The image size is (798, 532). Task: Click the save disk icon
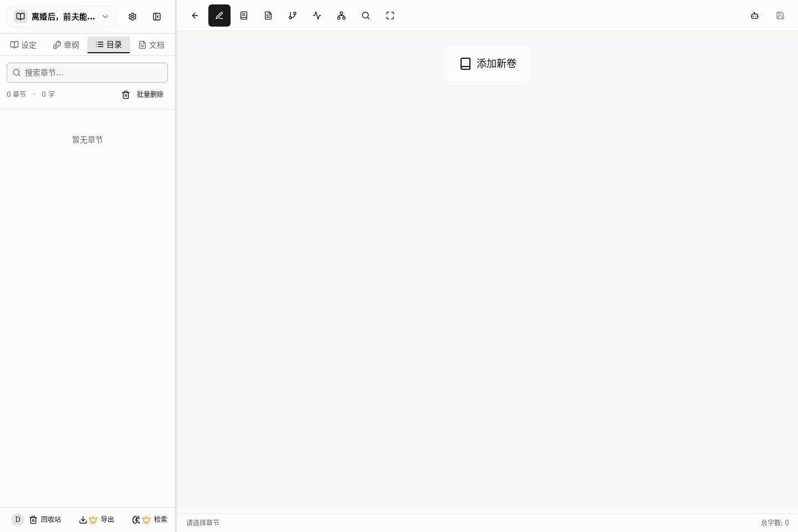click(x=780, y=16)
